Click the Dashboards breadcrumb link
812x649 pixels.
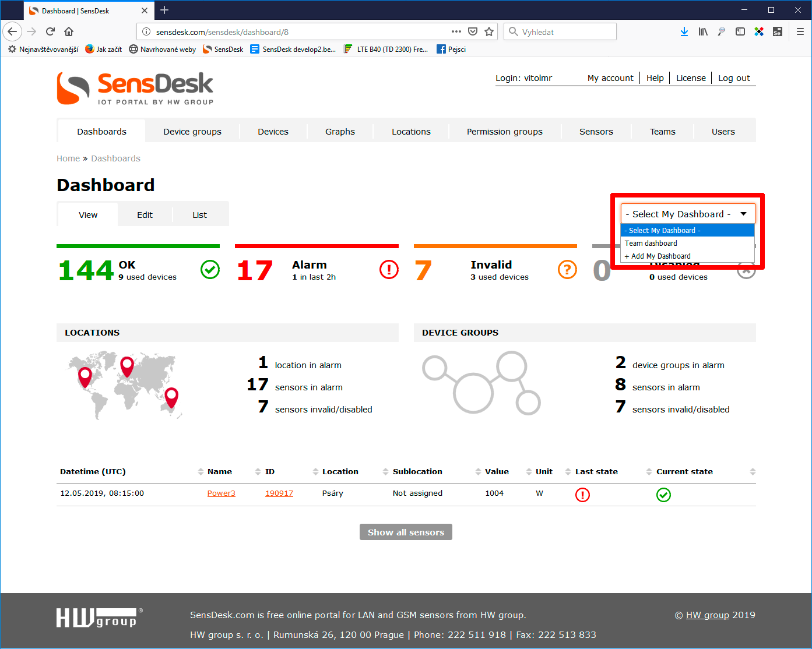click(x=115, y=158)
